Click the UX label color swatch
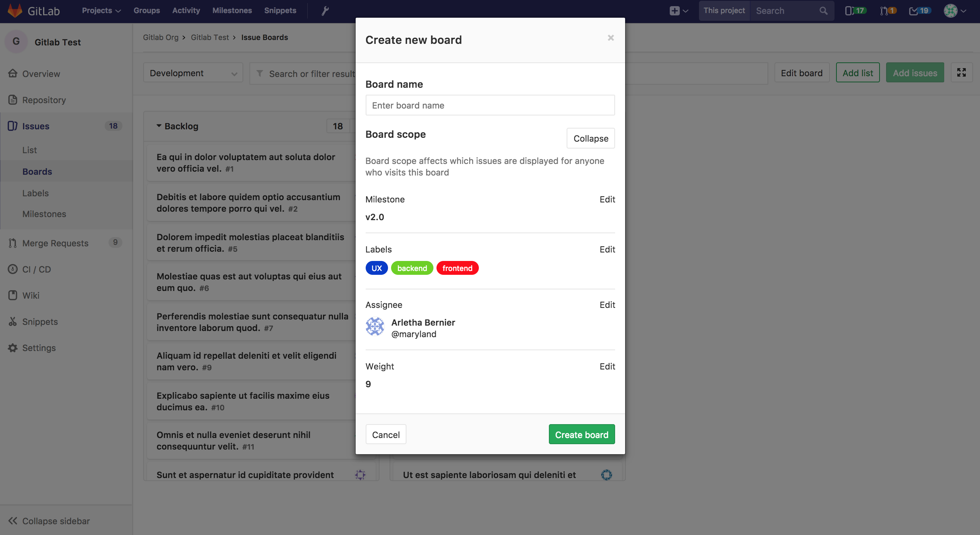Viewport: 980px width, 535px height. 377,268
